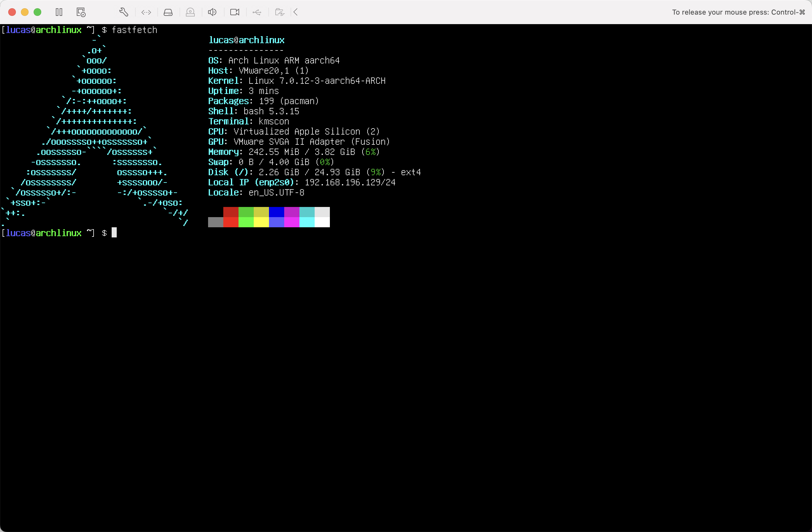
Task: Click the 'lucas@archlinux' title above the dashes
Action: coord(246,40)
